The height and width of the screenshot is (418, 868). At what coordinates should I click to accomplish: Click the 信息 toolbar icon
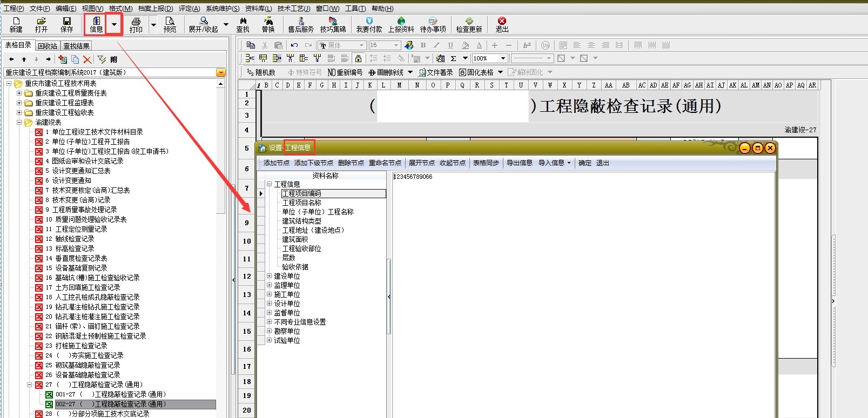tap(96, 24)
